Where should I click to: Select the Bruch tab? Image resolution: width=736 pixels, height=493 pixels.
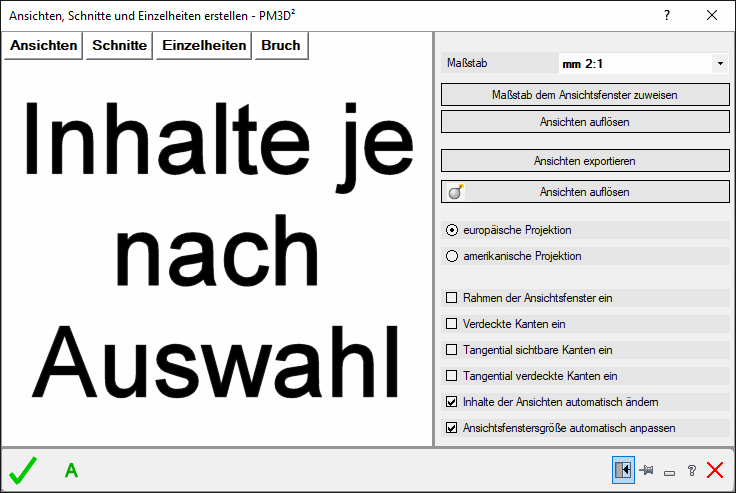pyautogui.click(x=280, y=45)
